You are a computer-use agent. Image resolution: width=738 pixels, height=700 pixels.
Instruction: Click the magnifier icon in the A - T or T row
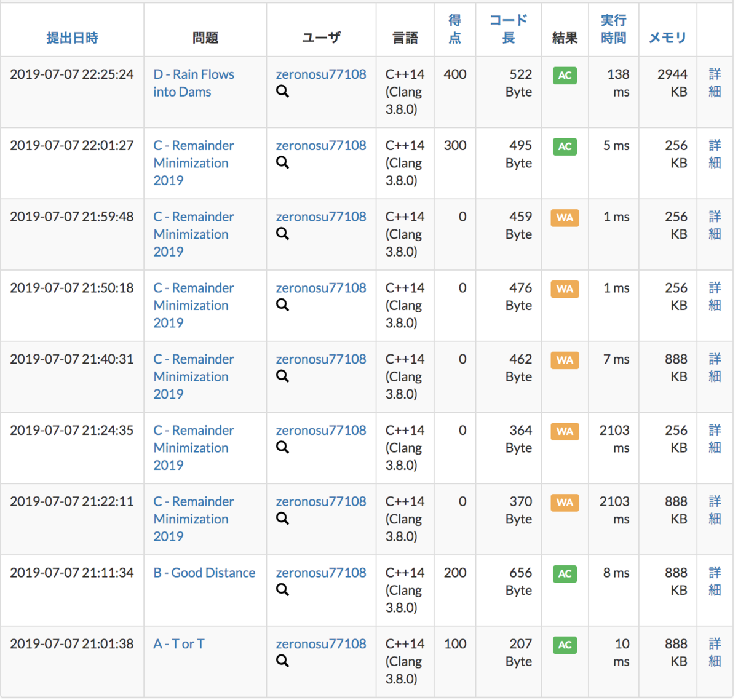point(282,661)
